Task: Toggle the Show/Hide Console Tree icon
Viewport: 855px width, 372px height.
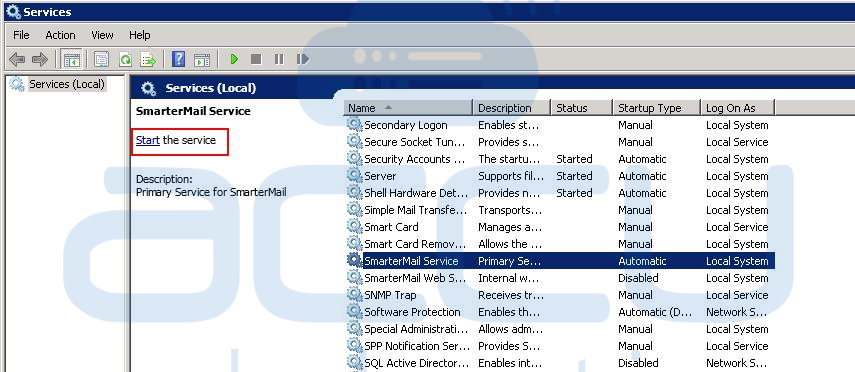Action: (71, 59)
